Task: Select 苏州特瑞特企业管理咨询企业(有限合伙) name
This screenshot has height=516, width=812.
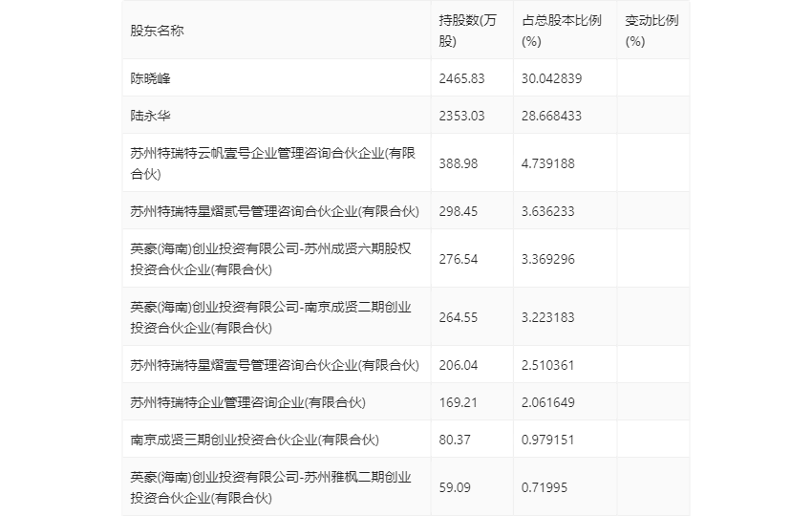Action: click(x=247, y=402)
